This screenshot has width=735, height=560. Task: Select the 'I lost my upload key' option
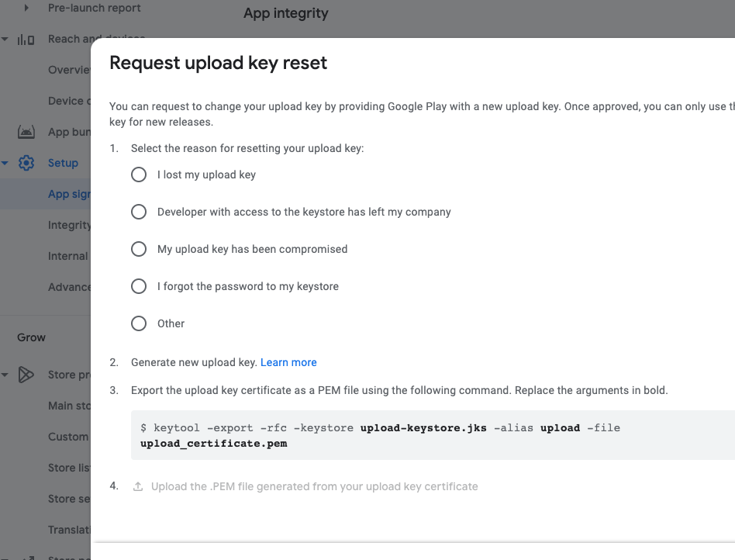click(x=138, y=174)
